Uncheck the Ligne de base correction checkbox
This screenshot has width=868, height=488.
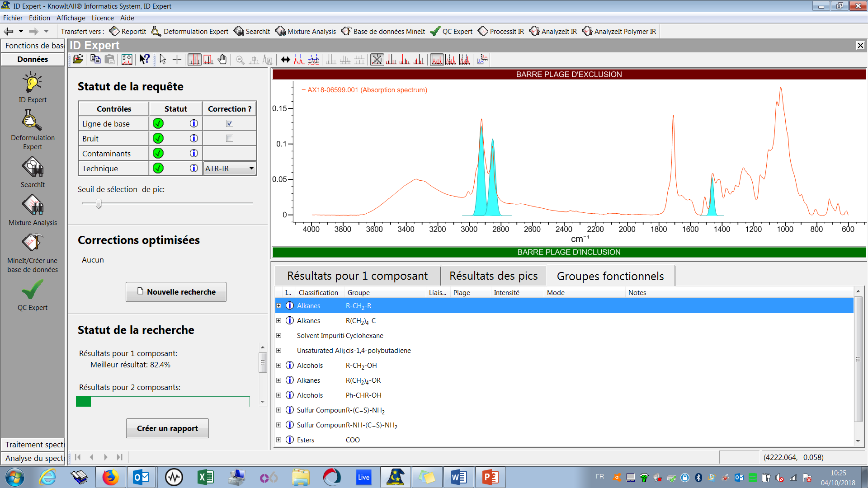[x=230, y=123]
